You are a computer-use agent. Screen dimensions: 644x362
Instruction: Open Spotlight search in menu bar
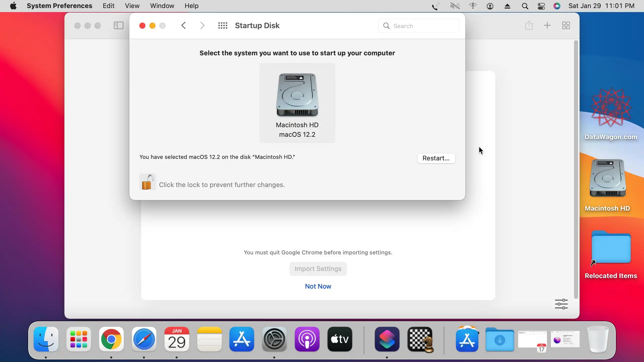(525, 6)
